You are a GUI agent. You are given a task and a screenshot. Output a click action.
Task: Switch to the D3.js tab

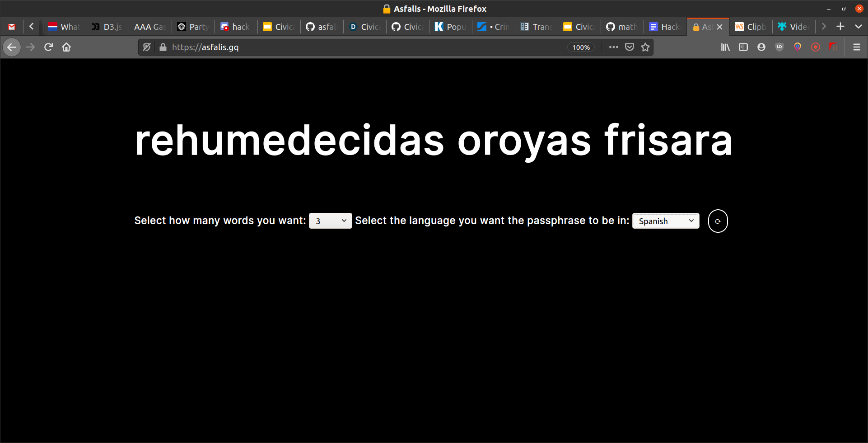(107, 27)
